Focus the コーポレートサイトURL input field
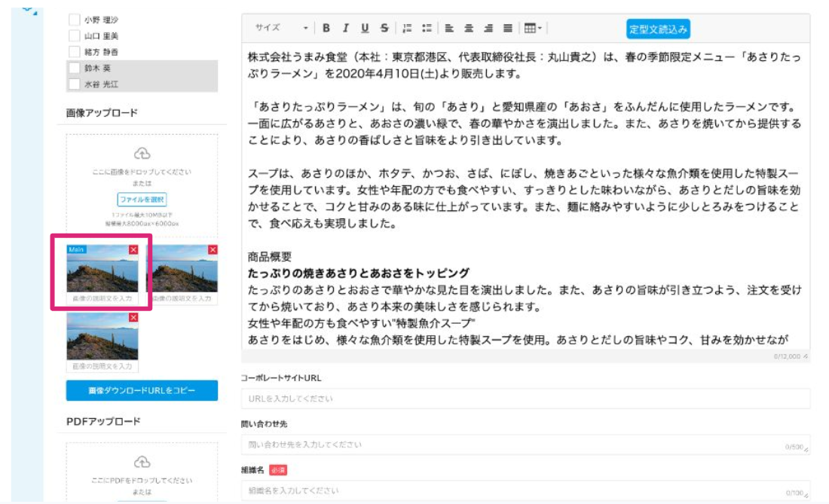Screen dimensions: 829x504 point(525,399)
